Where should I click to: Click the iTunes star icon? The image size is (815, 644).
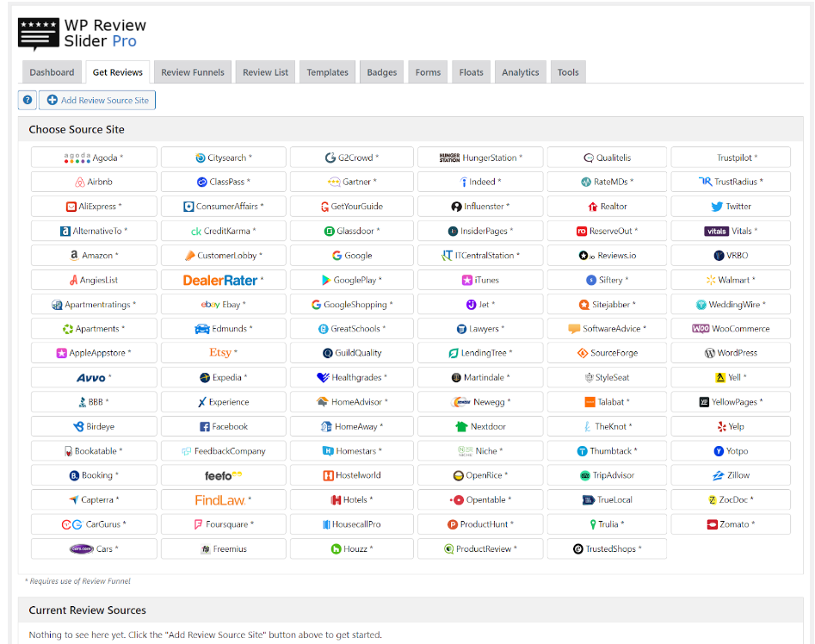(x=466, y=280)
